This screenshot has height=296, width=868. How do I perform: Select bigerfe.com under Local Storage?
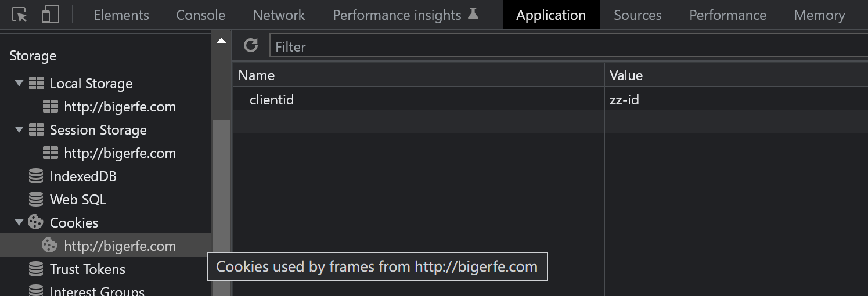point(120,107)
